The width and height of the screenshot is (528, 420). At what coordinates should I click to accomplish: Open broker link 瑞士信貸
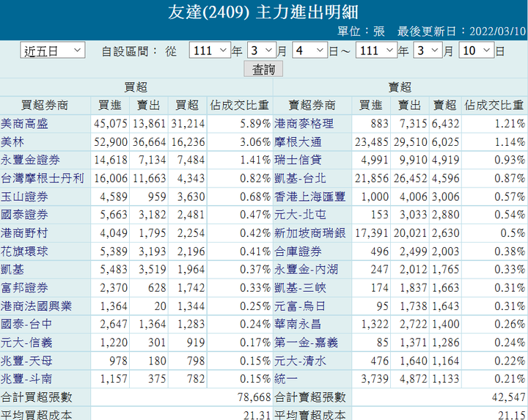[x=298, y=161]
